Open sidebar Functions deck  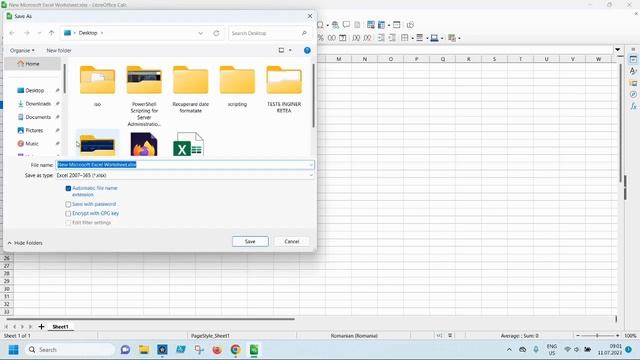point(633,106)
